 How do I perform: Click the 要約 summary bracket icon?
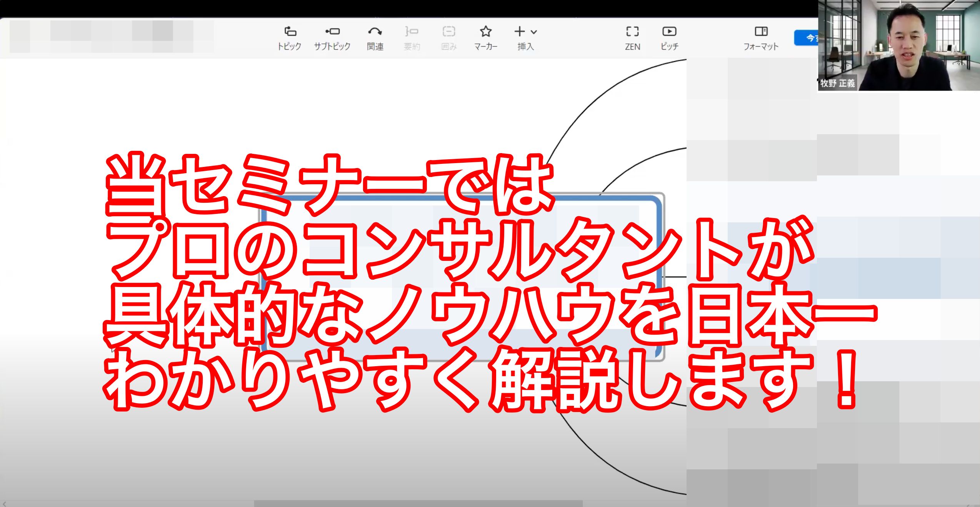point(412,32)
